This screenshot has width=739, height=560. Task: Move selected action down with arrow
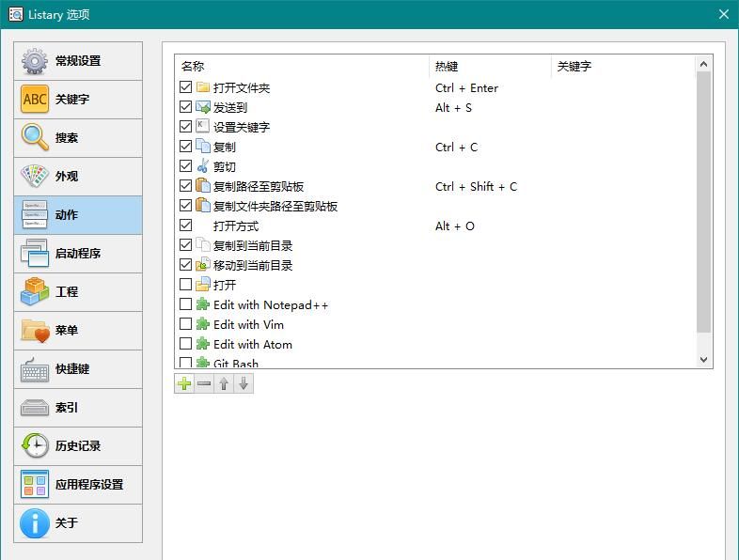[244, 383]
